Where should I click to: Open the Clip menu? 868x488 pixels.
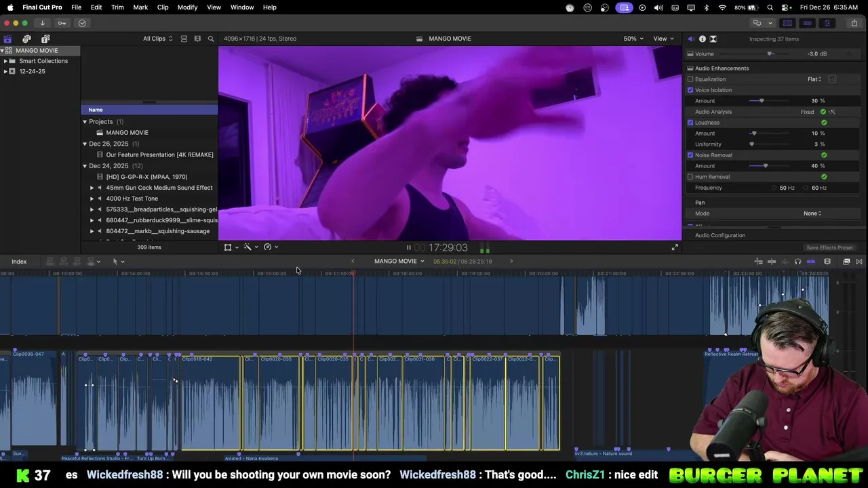tap(163, 7)
